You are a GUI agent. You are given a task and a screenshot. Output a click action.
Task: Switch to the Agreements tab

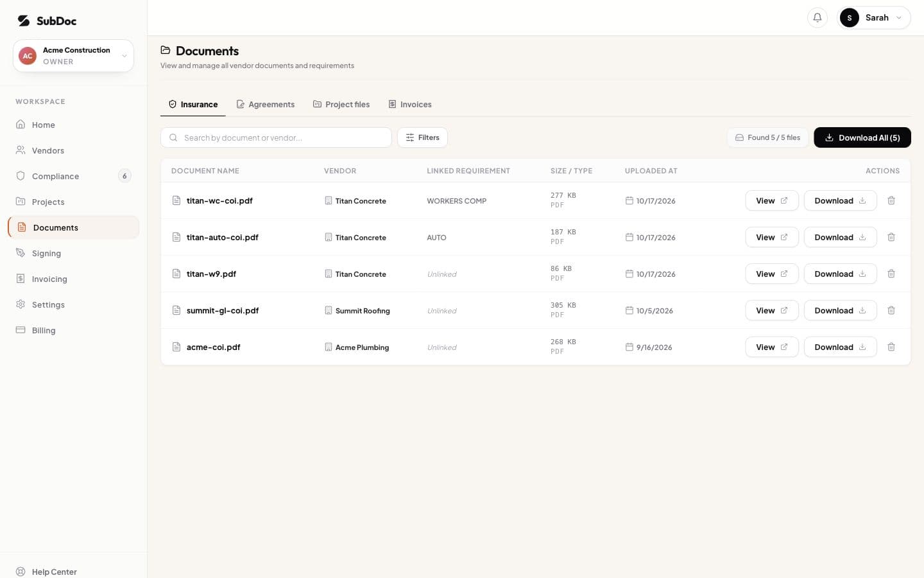point(266,104)
